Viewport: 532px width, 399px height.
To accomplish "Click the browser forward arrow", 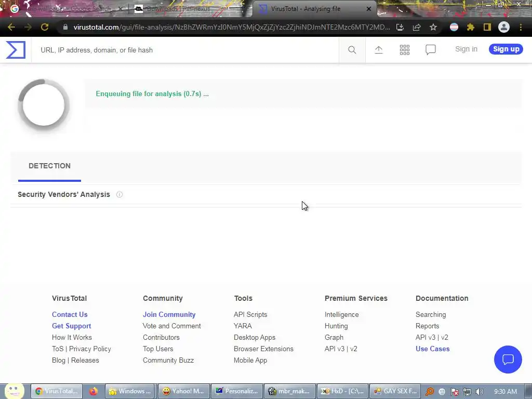I will coord(28,27).
